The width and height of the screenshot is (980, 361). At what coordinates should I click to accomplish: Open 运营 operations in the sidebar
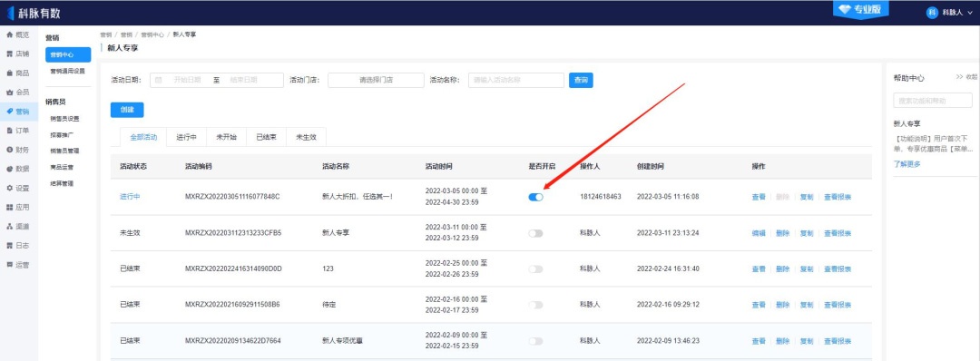tap(18, 265)
